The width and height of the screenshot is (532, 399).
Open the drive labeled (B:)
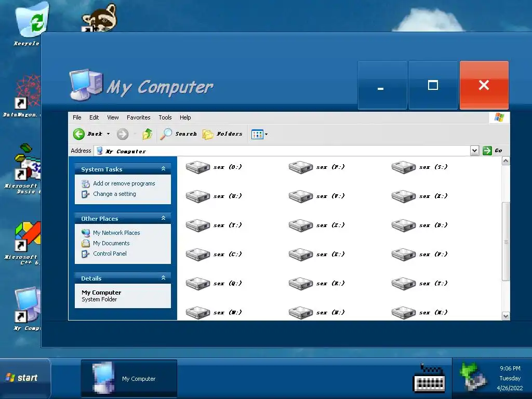pos(419,225)
